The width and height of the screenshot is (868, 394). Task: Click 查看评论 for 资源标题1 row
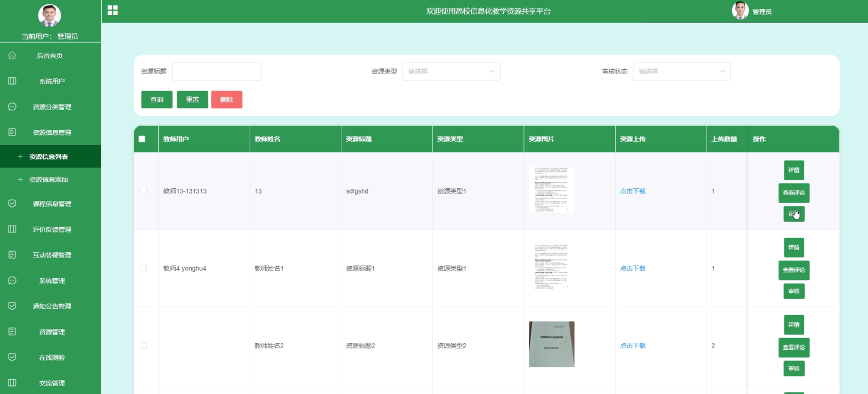[x=794, y=270]
